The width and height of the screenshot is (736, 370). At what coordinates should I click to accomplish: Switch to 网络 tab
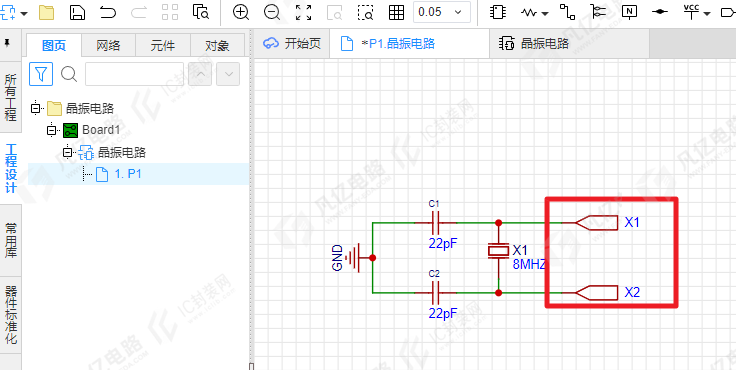tap(108, 46)
